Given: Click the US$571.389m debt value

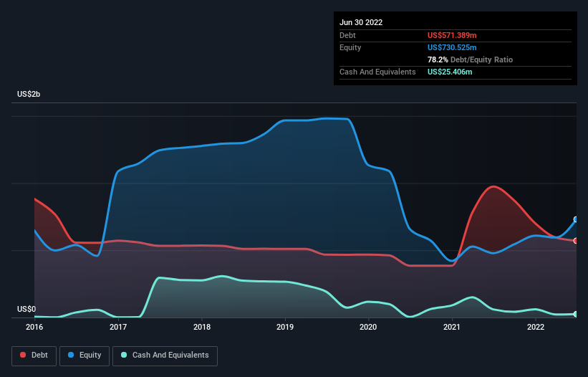Looking at the screenshot, I should pyautogui.click(x=452, y=35).
